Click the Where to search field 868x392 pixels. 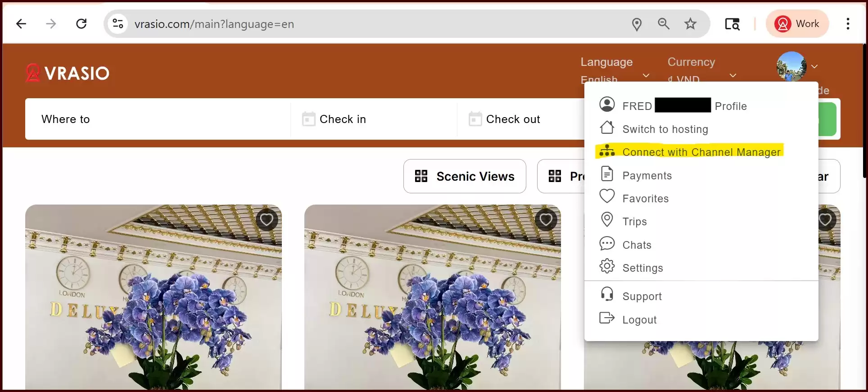pyautogui.click(x=158, y=119)
